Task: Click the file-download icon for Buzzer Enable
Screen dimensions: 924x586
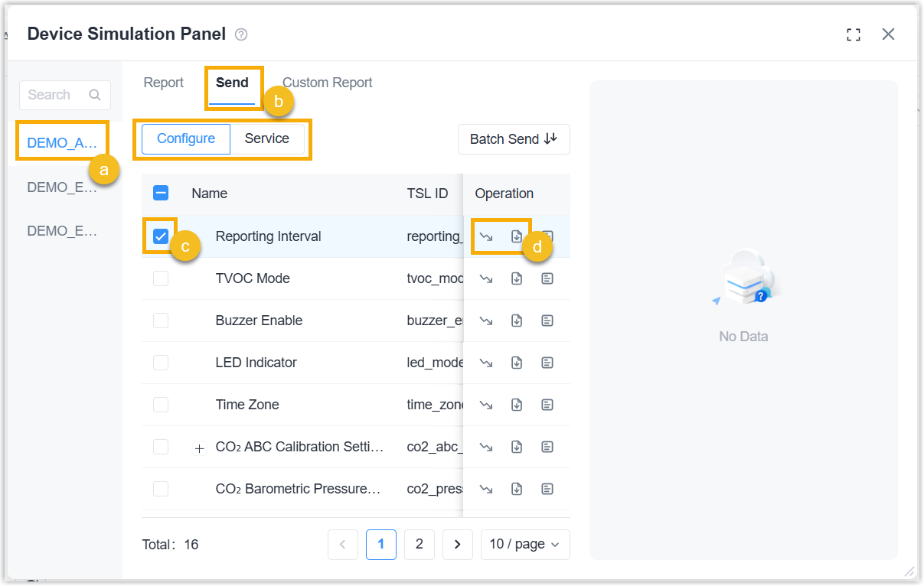Action: 517,321
